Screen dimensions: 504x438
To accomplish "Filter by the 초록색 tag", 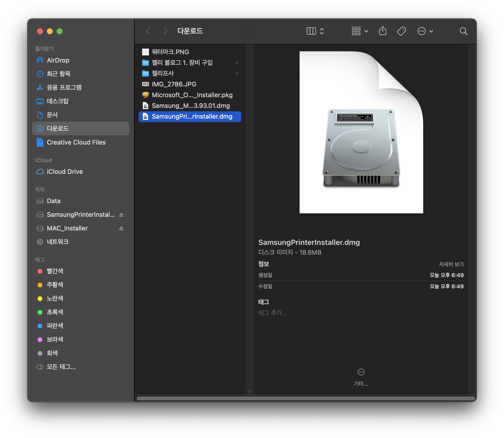I will [80, 312].
